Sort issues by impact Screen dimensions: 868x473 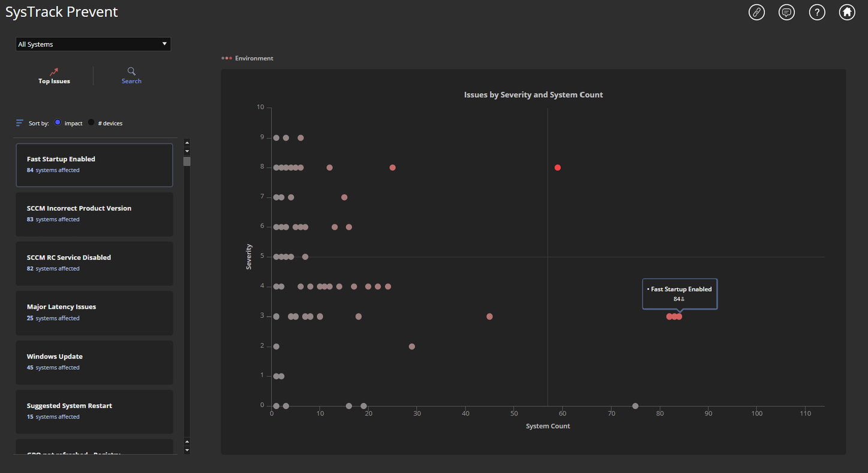point(58,122)
